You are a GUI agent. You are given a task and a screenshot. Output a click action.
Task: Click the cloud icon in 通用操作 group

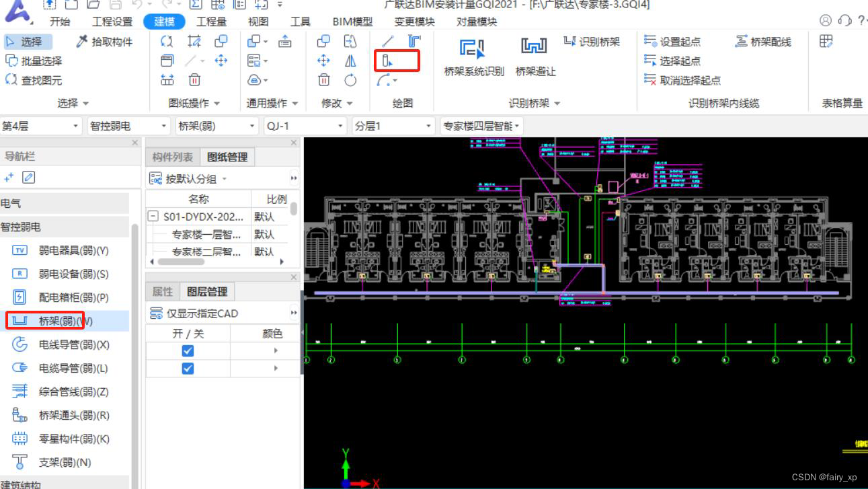coord(257,80)
